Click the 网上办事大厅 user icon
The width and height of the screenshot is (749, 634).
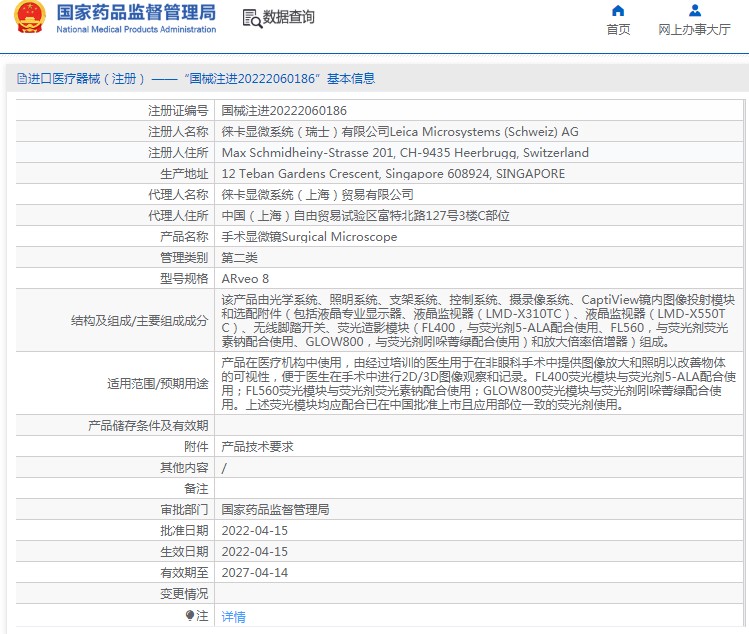695,10
